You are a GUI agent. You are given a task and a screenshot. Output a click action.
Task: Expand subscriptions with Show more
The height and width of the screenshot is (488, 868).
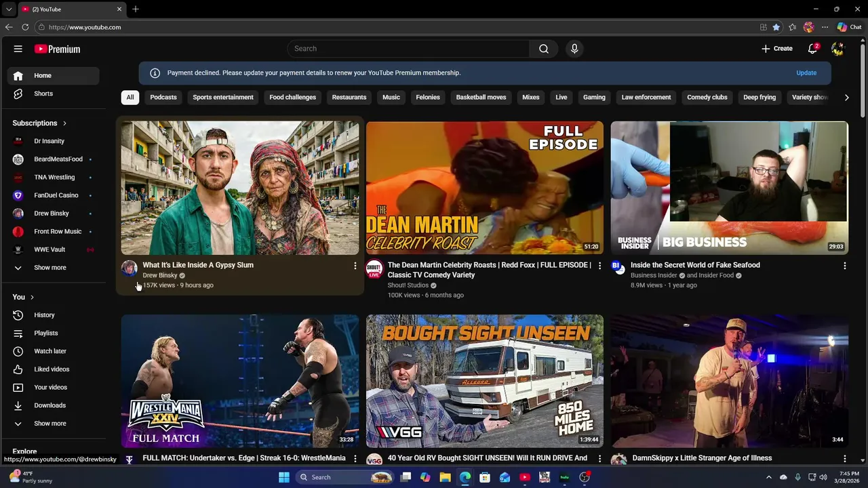pos(53,268)
